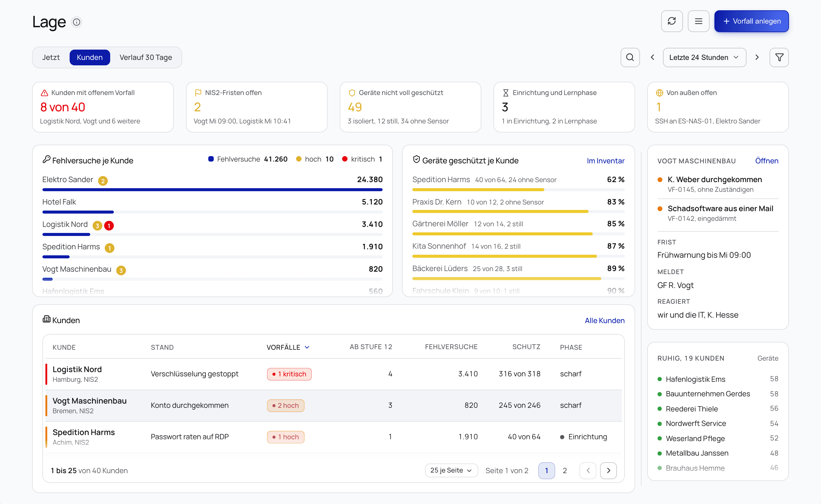
Task: Click Elektro Sander failed-attempts bar
Action: coord(212,190)
